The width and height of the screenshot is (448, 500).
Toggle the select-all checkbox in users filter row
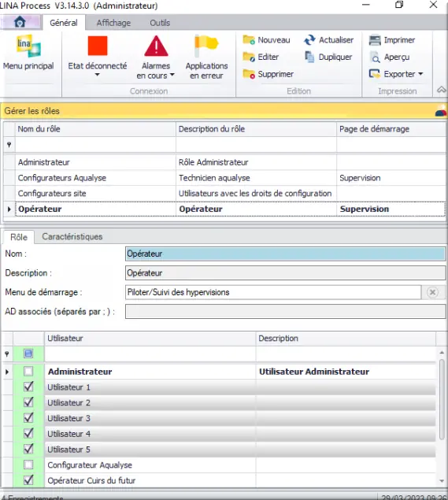point(28,354)
